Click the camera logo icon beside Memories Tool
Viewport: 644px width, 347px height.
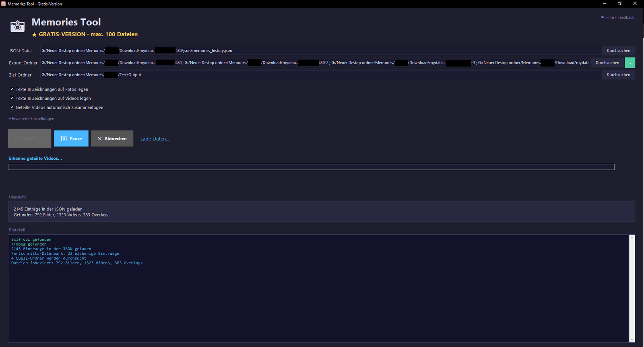[17, 26]
